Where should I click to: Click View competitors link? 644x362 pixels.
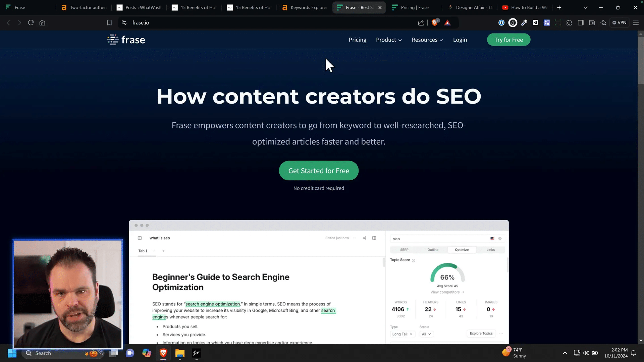point(447,292)
